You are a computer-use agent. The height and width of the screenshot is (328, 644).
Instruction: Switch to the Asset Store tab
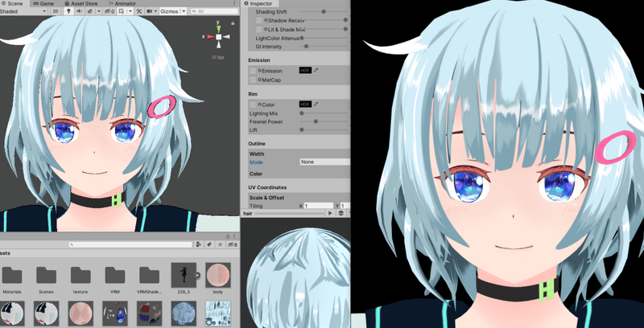pos(81,3)
